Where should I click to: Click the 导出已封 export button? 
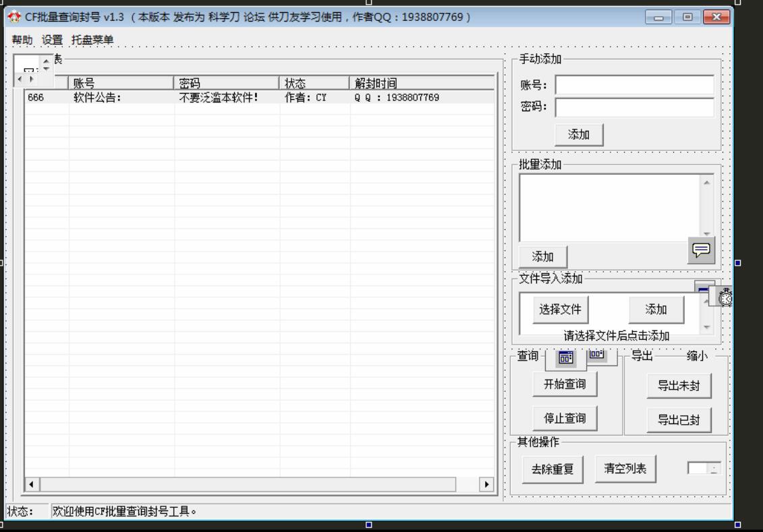(x=679, y=419)
